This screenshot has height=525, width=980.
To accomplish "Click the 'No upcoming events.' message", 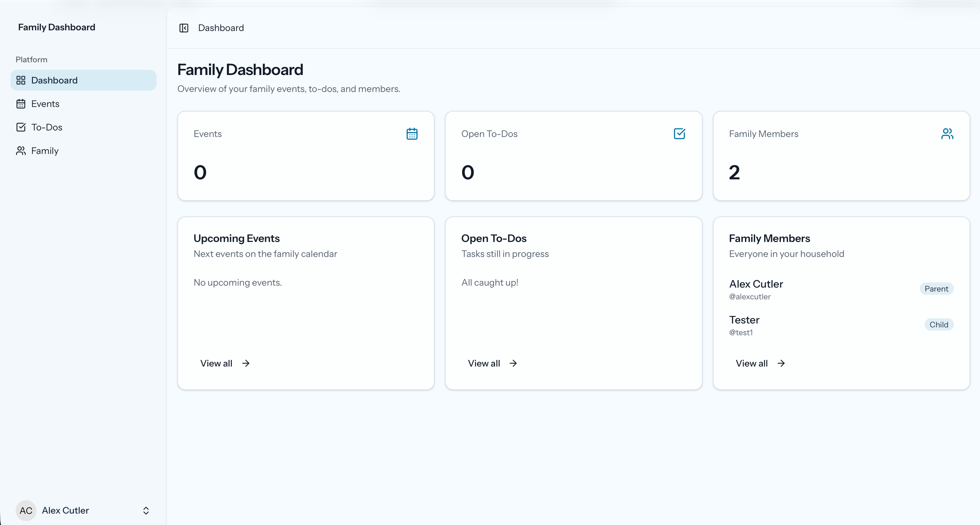I will coord(238,283).
